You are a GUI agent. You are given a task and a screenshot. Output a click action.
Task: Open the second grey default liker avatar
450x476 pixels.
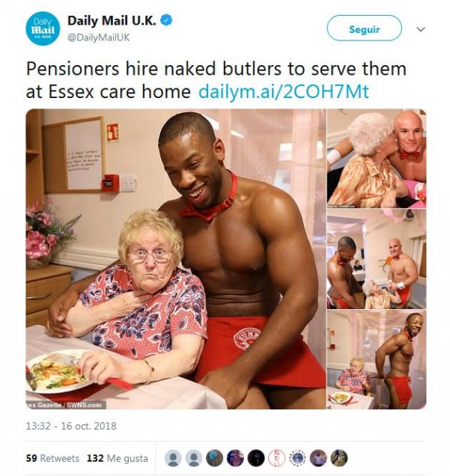pos(194,458)
